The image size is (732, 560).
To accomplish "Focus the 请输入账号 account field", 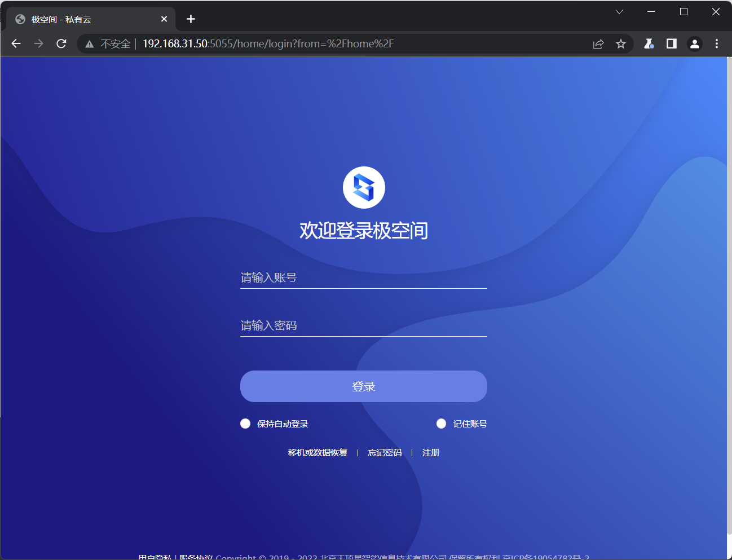I will pyautogui.click(x=364, y=277).
